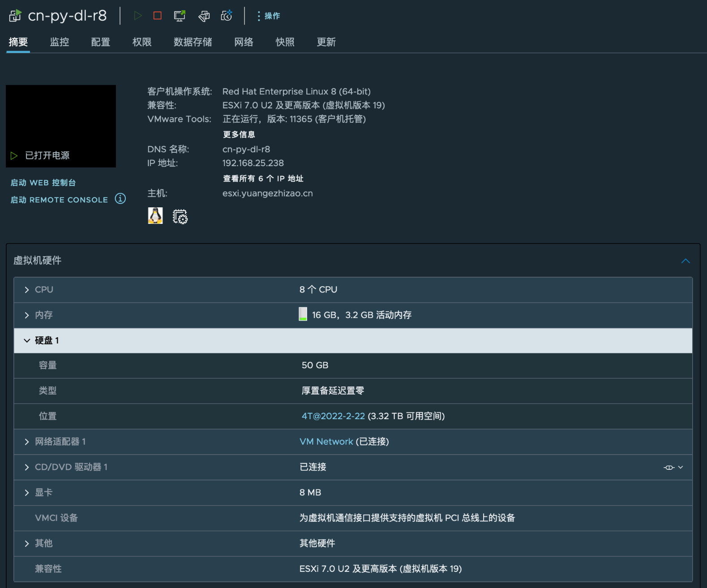Click the 更多信息 link

239,134
